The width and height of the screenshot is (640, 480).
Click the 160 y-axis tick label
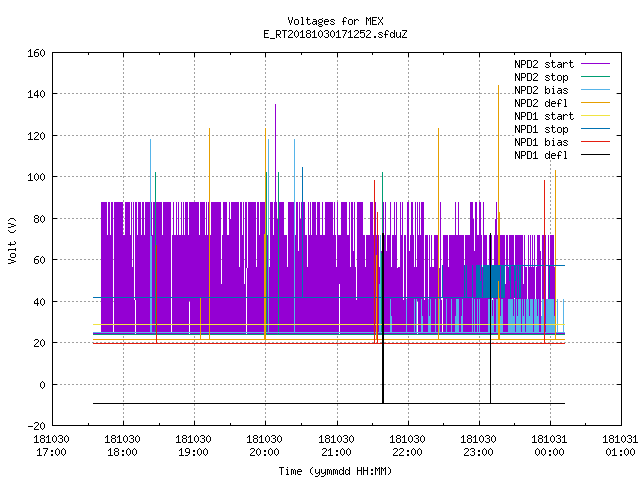pos(36,53)
